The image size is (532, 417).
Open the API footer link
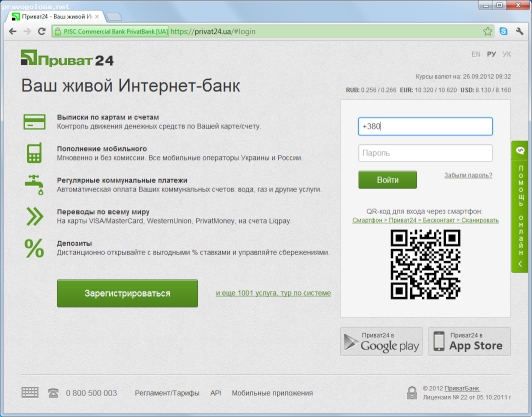pos(215,393)
